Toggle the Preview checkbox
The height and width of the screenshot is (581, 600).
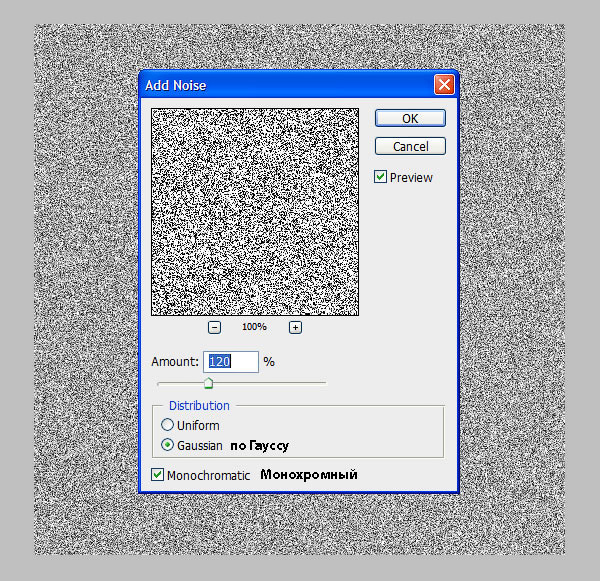[x=380, y=177]
